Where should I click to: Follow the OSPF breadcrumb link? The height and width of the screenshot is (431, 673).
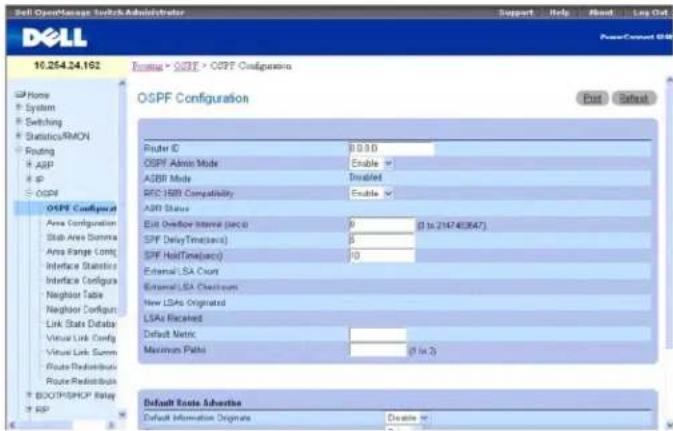pyautogui.click(x=186, y=66)
